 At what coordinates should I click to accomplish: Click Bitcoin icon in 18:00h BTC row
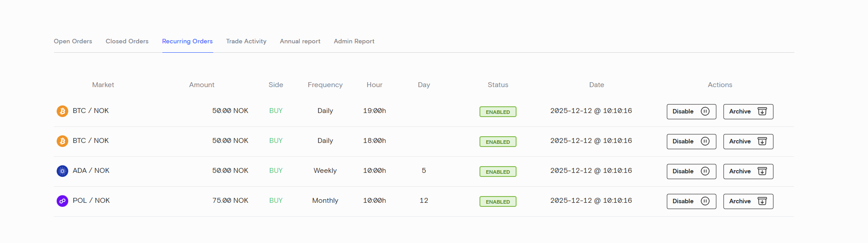coord(62,141)
